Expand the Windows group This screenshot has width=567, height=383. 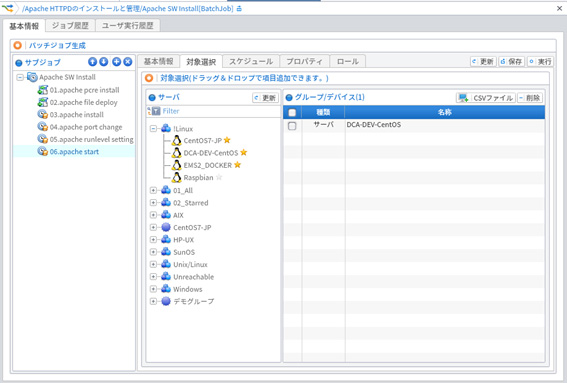point(153,289)
